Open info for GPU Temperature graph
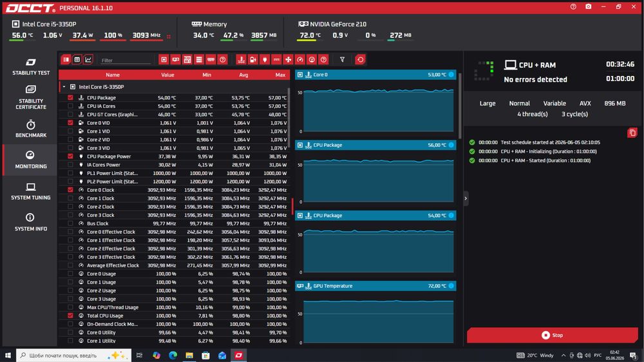The image size is (644, 362). (x=451, y=286)
